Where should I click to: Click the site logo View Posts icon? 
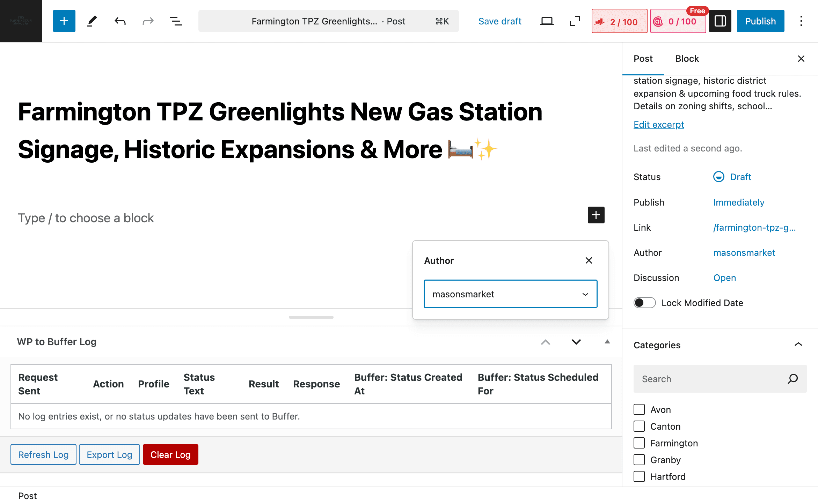(x=21, y=21)
